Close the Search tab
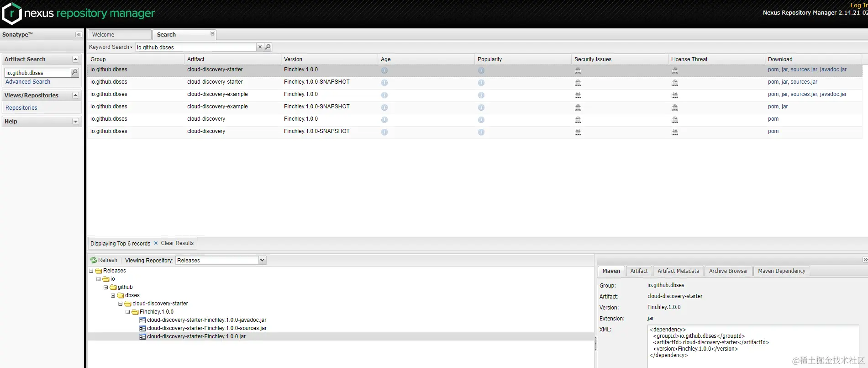The image size is (868, 368). pos(212,33)
